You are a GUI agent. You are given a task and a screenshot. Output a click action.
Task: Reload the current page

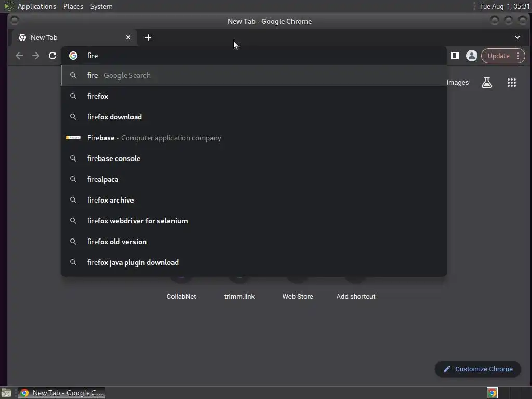(x=52, y=56)
